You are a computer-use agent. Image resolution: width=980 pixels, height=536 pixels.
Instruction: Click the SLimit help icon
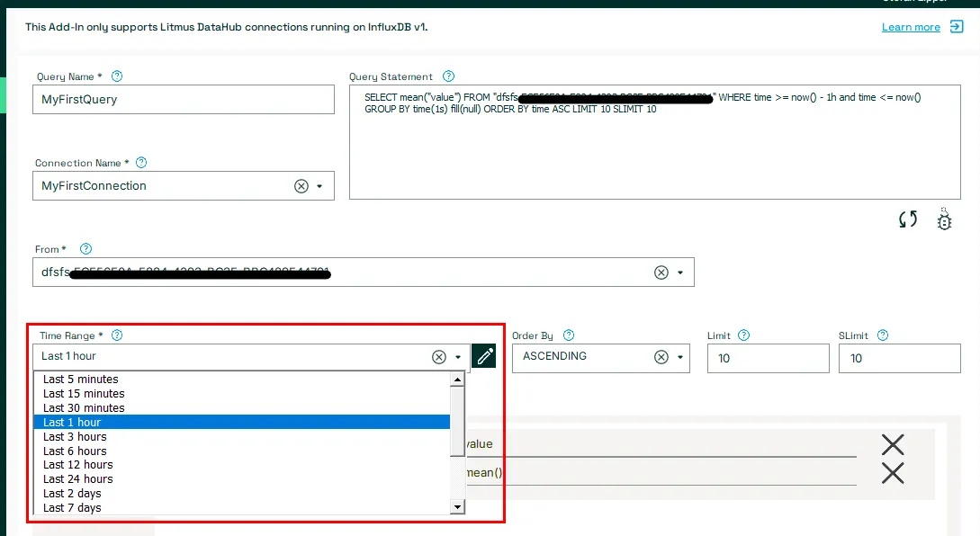click(883, 335)
